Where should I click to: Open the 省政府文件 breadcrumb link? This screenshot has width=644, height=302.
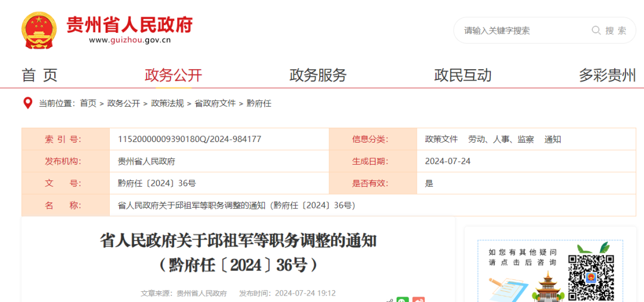pos(215,103)
